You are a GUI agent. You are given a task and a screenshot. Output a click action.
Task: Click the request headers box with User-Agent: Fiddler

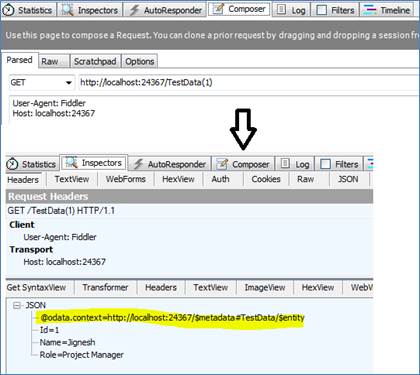pos(213,109)
